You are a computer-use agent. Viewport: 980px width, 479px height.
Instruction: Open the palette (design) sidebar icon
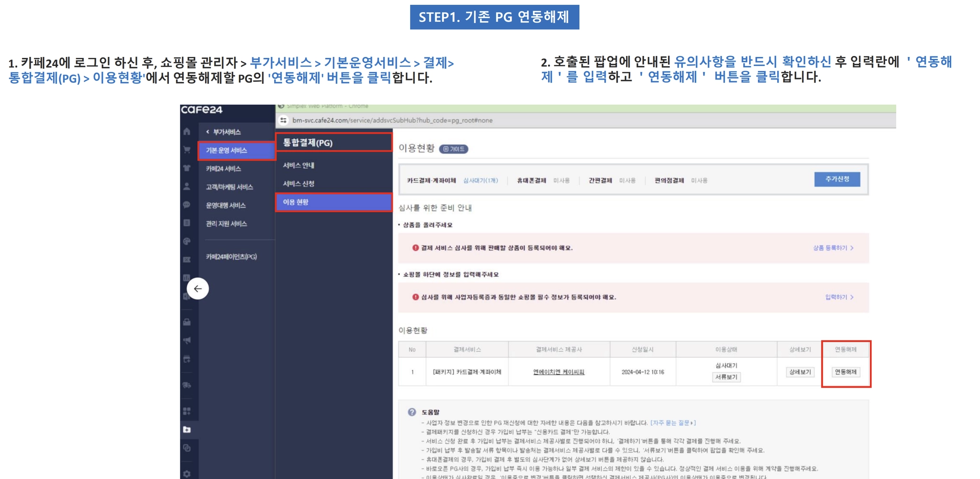tap(187, 242)
